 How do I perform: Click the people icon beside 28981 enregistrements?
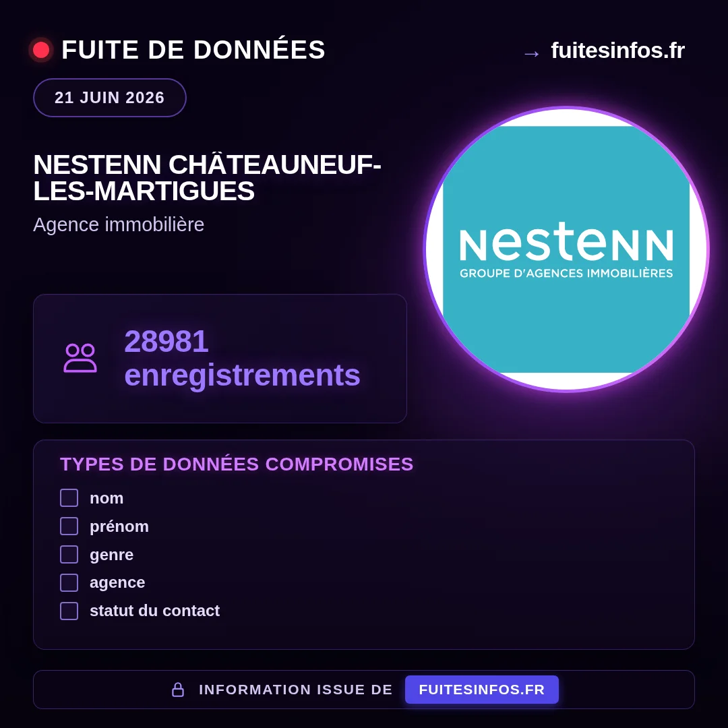click(80, 358)
